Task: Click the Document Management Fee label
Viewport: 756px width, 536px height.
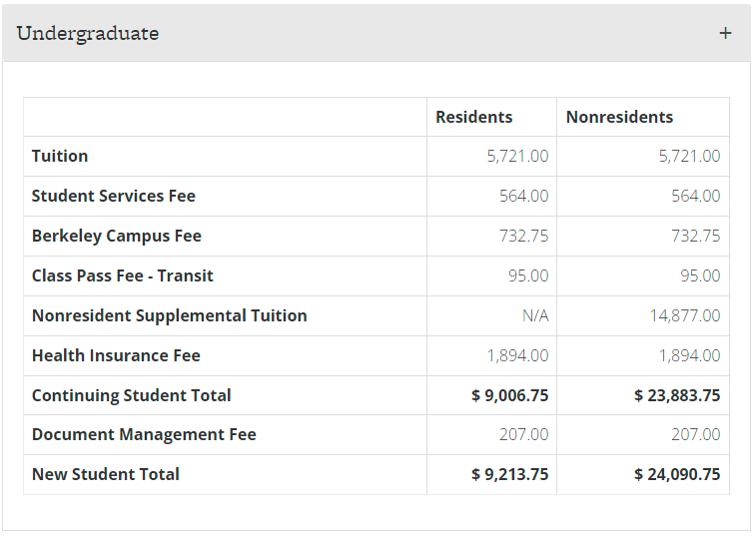Action: coord(144,434)
